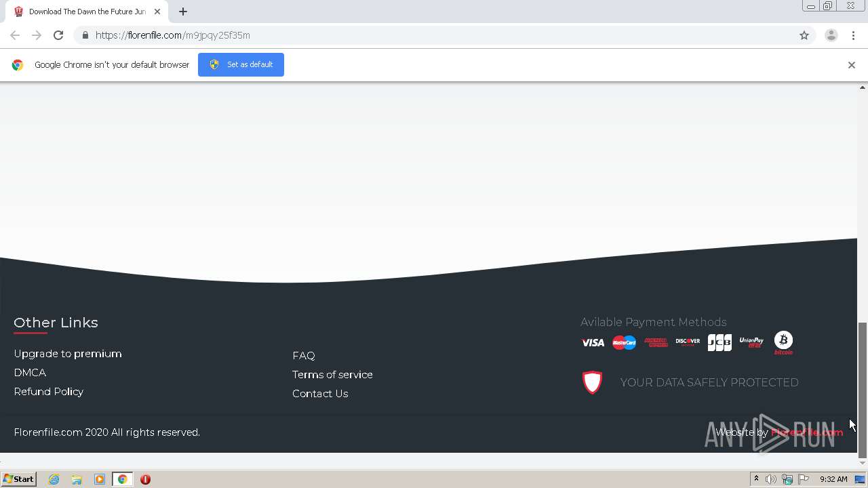Click the Discover payment icon

pyautogui.click(x=688, y=342)
